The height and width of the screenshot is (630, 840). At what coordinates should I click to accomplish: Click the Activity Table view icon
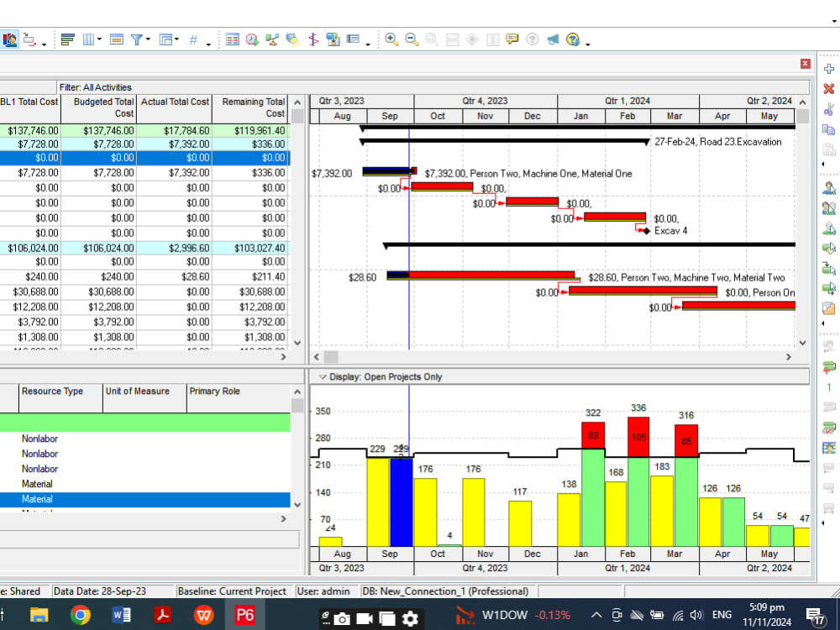coord(233,39)
